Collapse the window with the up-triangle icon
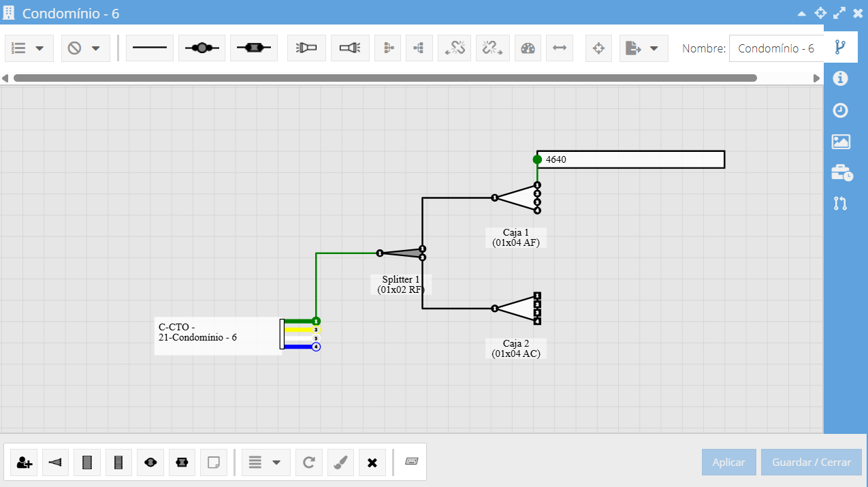Viewport: 868px width, 487px height. tap(802, 14)
